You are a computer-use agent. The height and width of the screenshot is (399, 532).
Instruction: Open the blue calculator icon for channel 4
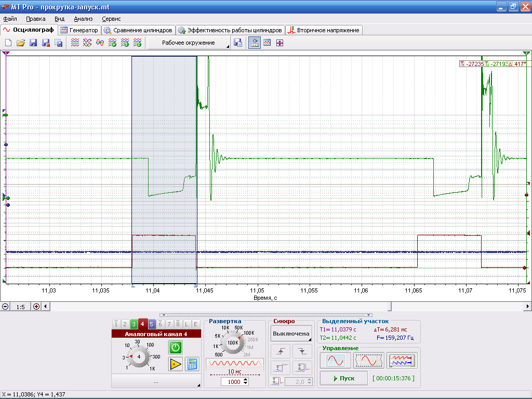192,364
